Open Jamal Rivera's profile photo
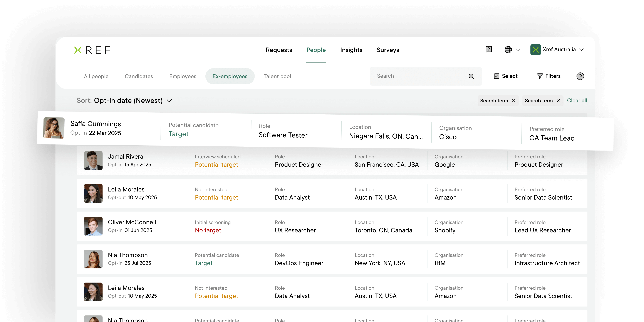644x322 pixels. click(93, 161)
